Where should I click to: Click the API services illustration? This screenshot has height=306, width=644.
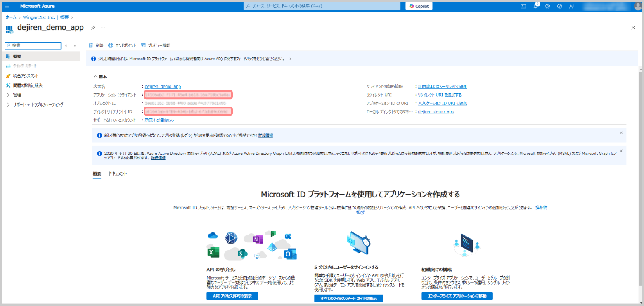[252, 245]
